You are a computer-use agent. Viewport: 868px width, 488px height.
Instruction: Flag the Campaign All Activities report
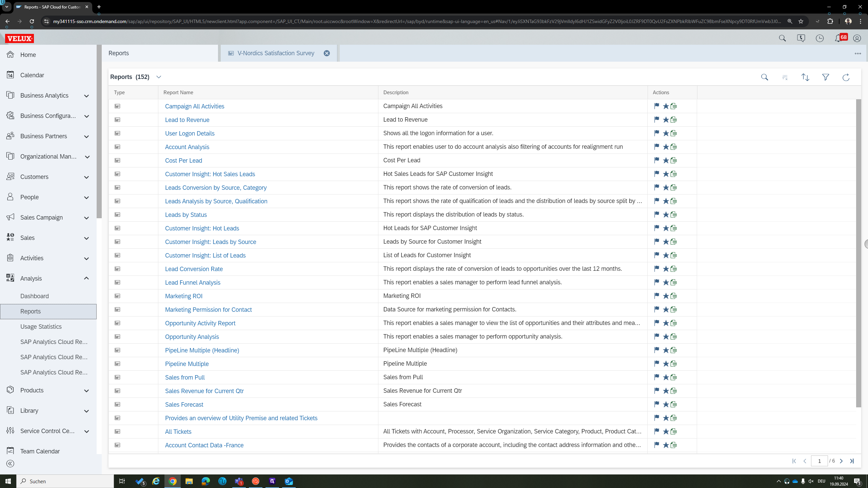tap(656, 106)
